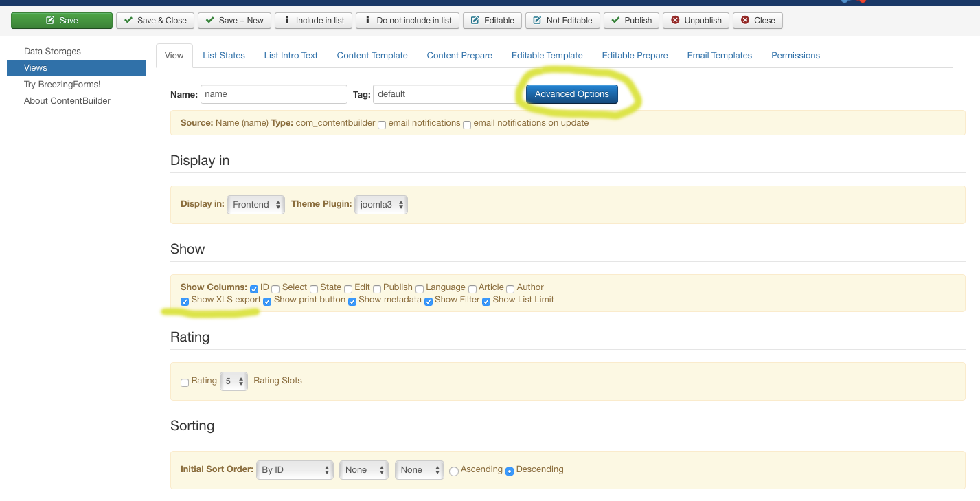This screenshot has width=980, height=501.
Task: Check the State column checkbox
Action: click(314, 289)
